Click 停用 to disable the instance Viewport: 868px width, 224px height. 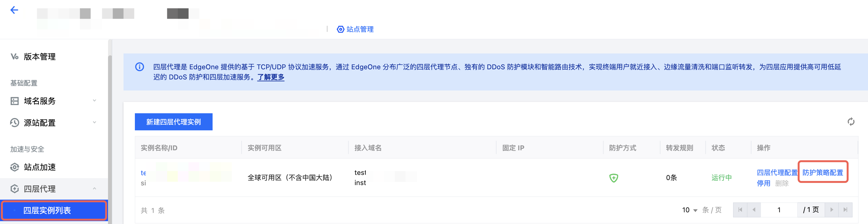click(763, 183)
